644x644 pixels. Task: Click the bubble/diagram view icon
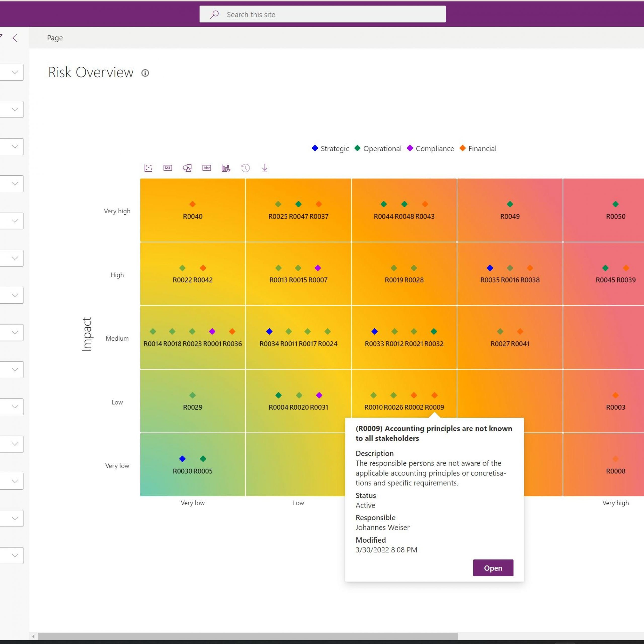click(x=187, y=168)
